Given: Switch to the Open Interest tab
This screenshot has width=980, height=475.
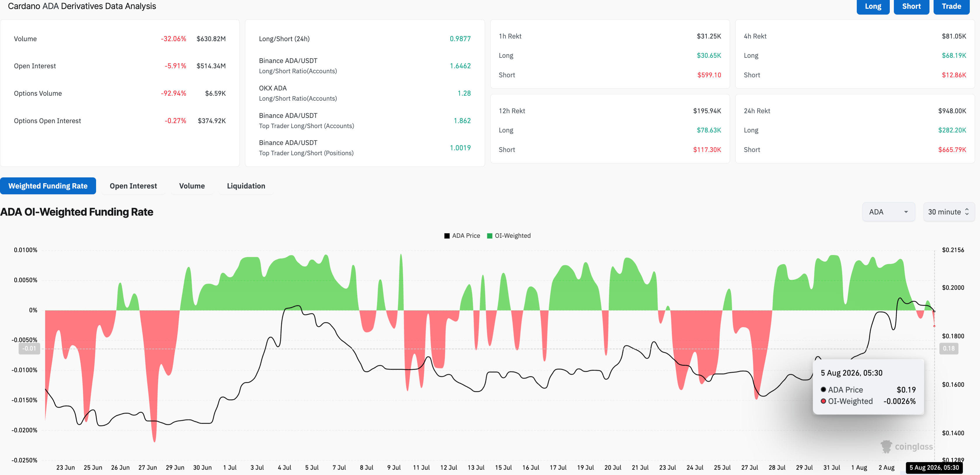Looking at the screenshot, I should [x=133, y=186].
